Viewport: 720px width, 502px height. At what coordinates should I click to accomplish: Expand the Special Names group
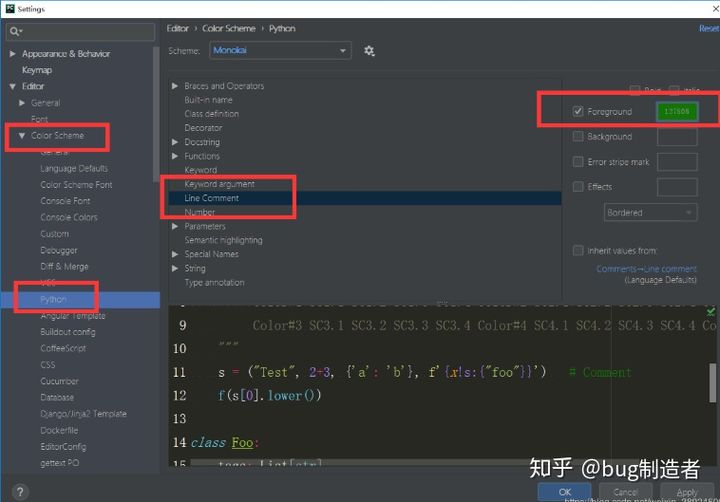click(x=175, y=254)
